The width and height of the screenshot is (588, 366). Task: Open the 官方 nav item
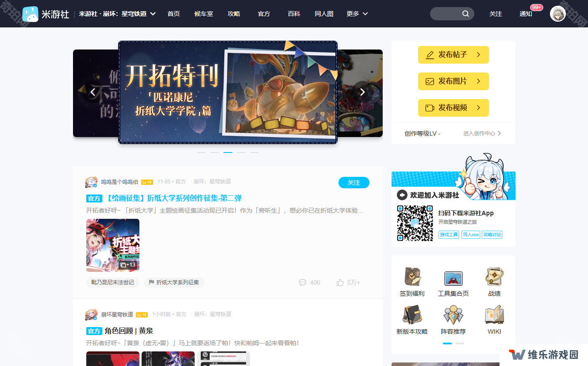[264, 14]
